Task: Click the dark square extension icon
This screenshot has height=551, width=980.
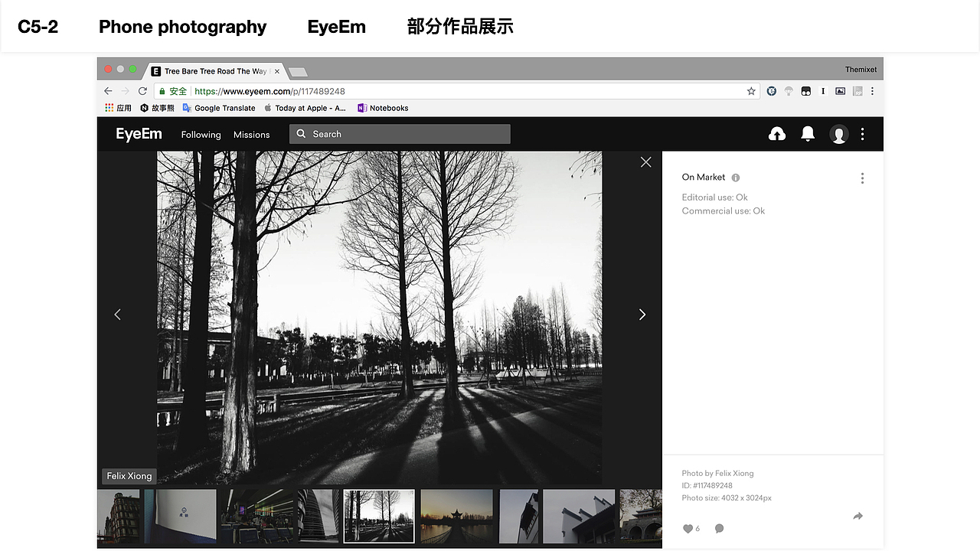Action: 805,91
